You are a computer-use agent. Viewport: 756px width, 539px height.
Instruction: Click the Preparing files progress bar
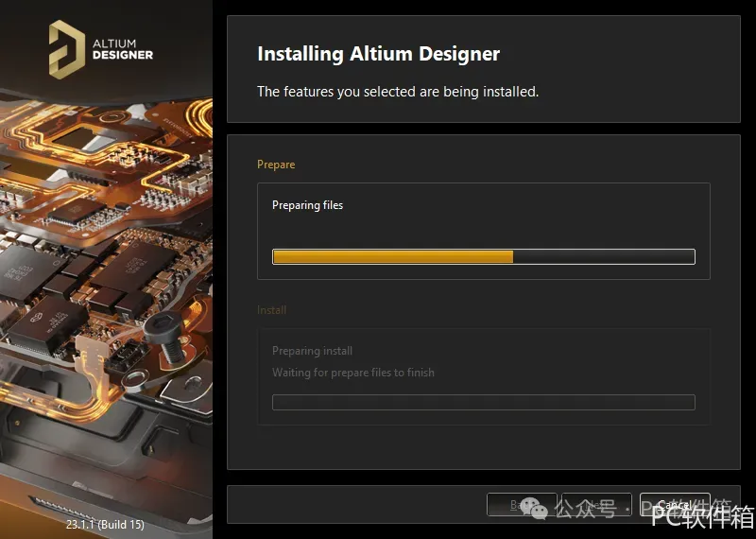coord(484,256)
